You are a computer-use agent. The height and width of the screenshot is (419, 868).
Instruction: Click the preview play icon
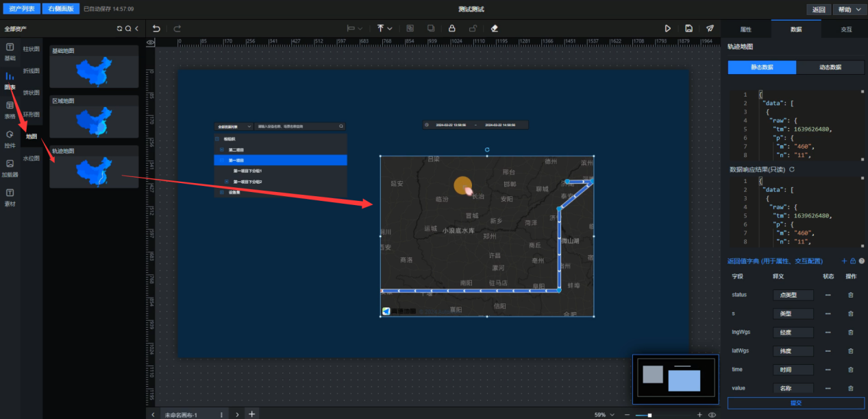click(668, 29)
